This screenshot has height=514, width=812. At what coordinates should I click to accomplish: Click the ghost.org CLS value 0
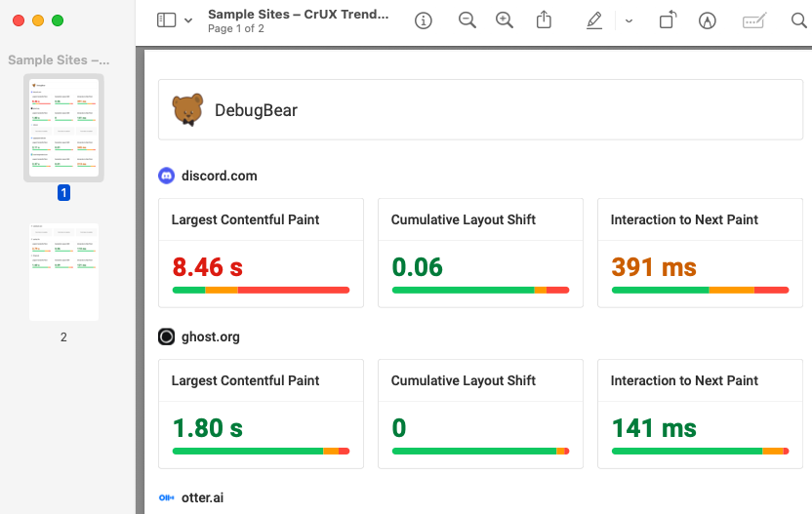point(399,428)
